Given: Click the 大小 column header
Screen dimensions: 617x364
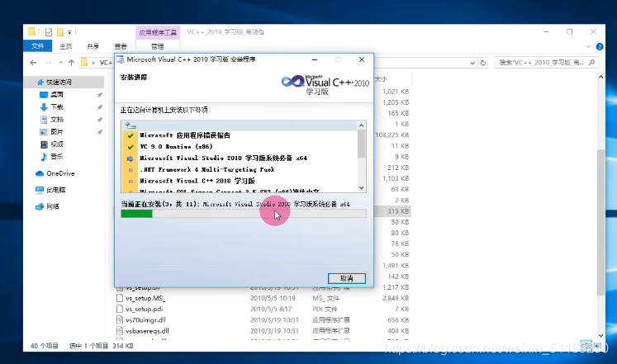Looking at the screenshot, I should pos(381,79).
